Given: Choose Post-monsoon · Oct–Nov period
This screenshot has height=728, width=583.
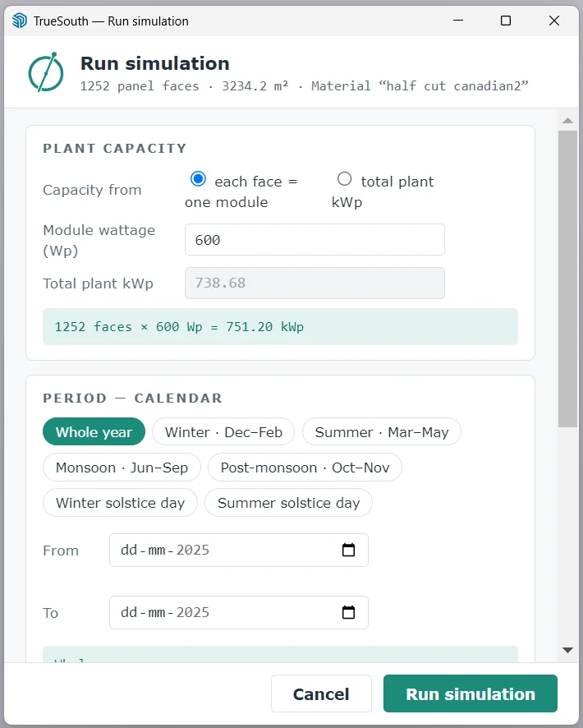Looking at the screenshot, I should 305,467.
